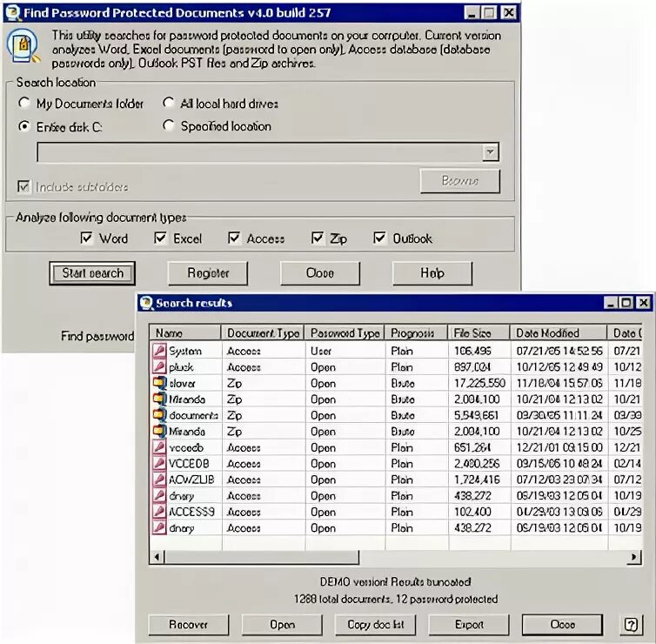
Task: Click the location path combo box field
Action: click(268, 152)
